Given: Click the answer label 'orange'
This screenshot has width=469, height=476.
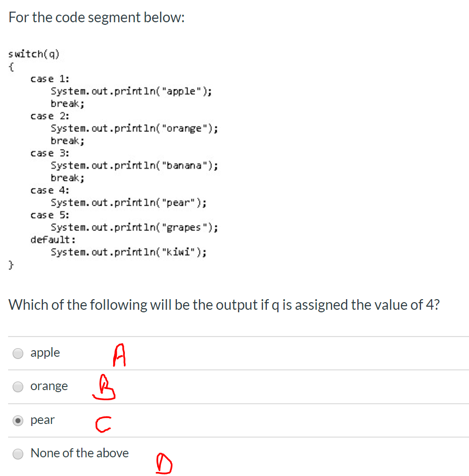Looking at the screenshot, I should (49, 386).
